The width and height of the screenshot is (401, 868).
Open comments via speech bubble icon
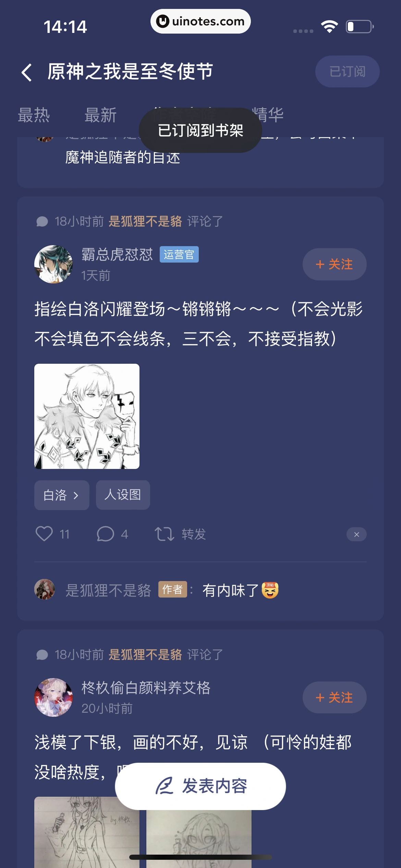pyautogui.click(x=105, y=534)
